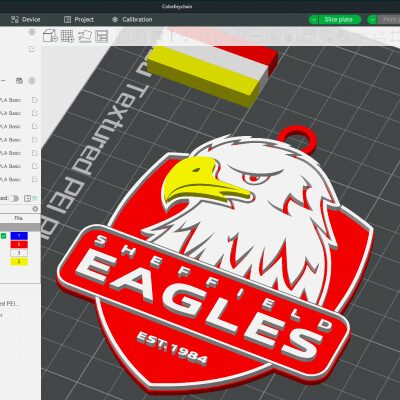
Task: Click the Slice plate button
Action: coord(340,20)
